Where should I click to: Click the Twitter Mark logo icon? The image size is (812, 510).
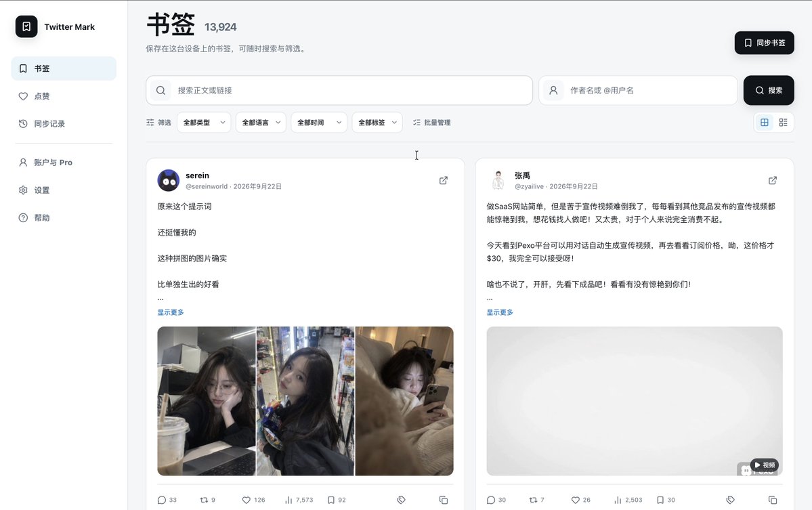point(26,26)
